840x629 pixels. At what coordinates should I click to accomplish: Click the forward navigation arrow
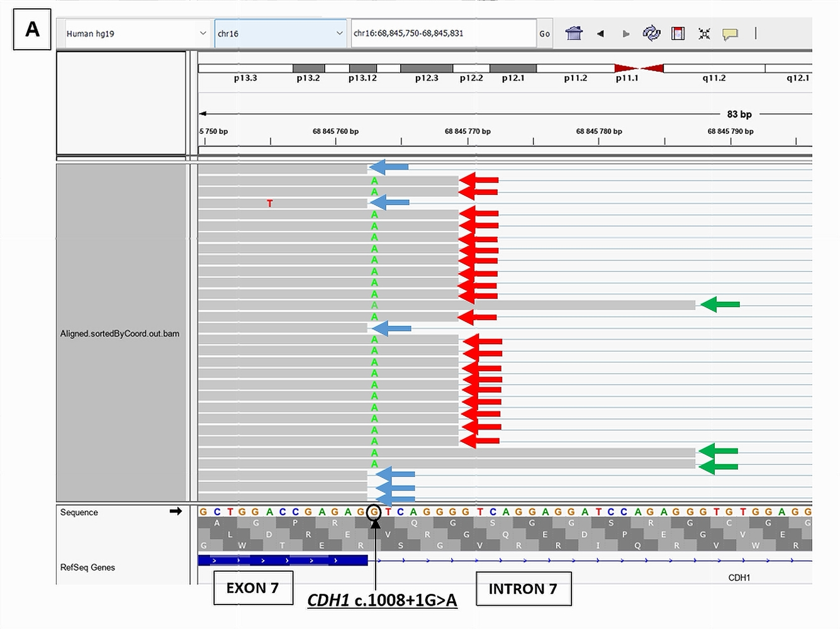[625, 34]
